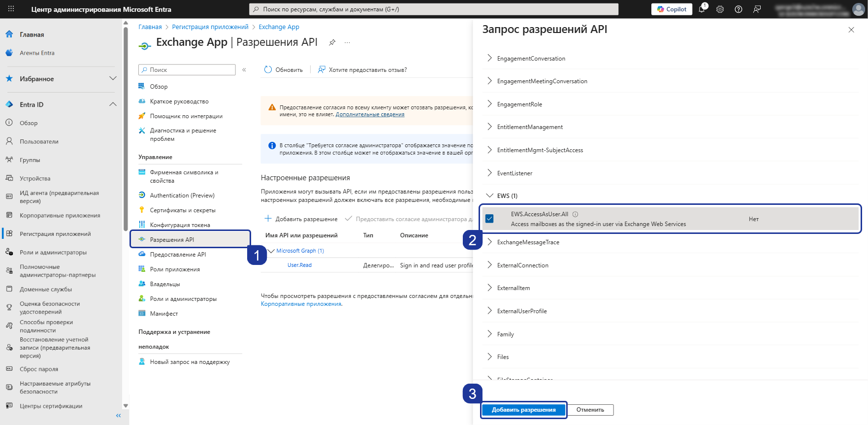Image resolution: width=868 pixels, height=425 pixels.
Task: Click Отменить button
Action: [590, 410]
